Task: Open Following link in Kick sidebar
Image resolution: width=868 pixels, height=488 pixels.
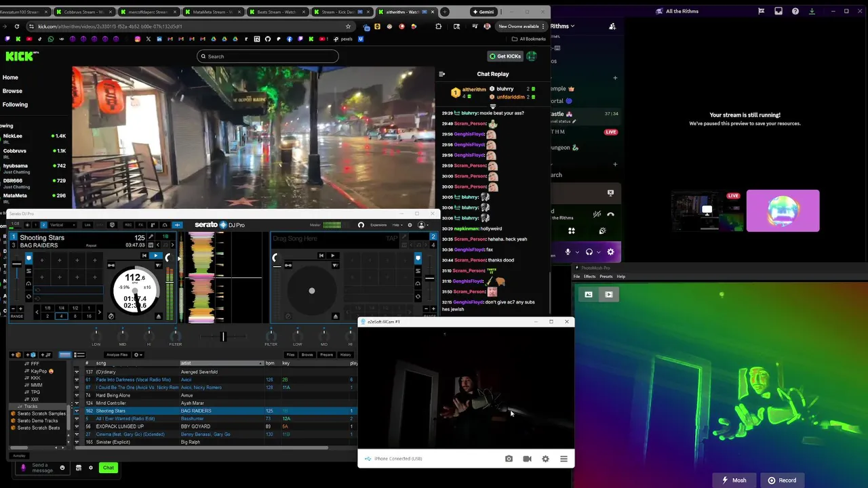Action: [x=15, y=104]
